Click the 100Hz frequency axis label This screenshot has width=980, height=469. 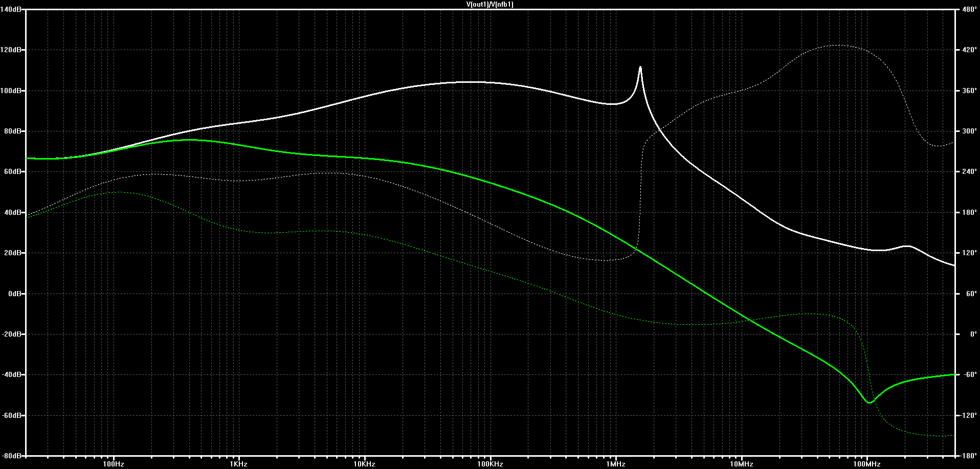point(114,464)
